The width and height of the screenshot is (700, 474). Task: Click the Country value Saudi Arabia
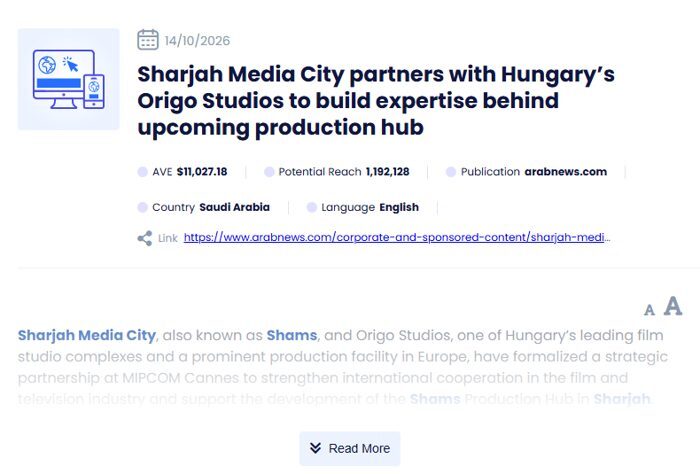pyautogui.click(x=234, y=207)
